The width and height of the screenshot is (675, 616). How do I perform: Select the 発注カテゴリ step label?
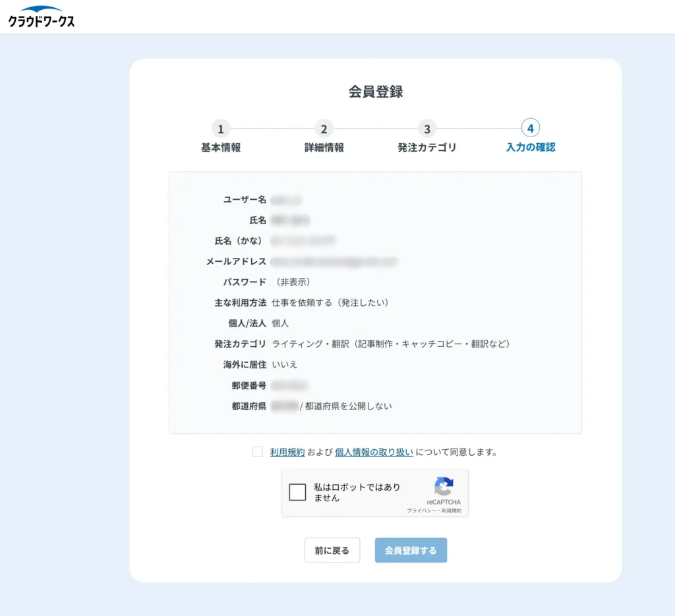426,148
